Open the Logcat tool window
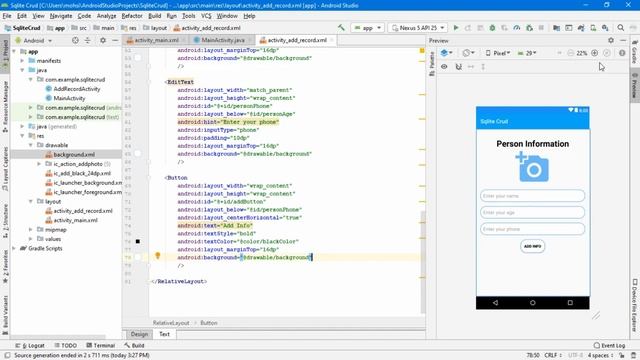The height and width of the screenshot is (360, 640). coord(30,345)
